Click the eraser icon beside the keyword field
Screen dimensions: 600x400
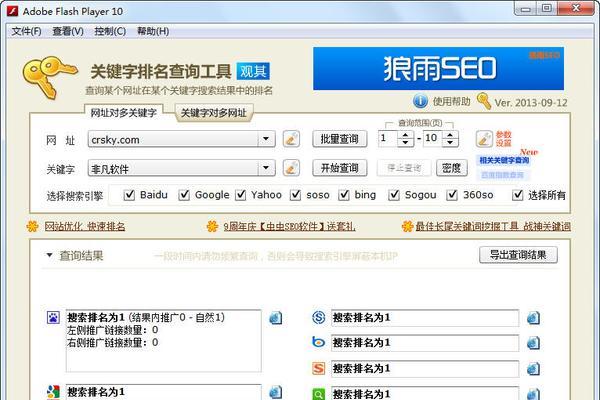[x=291, y=168]
